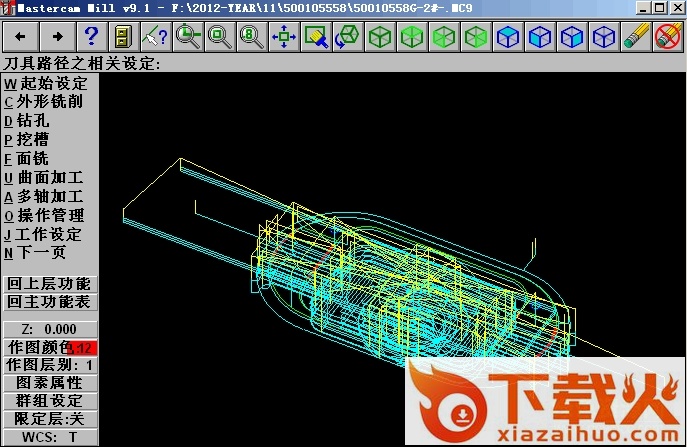
Task: Choose D 钻孔 drill toolpath
Action: tap(27, 121)
